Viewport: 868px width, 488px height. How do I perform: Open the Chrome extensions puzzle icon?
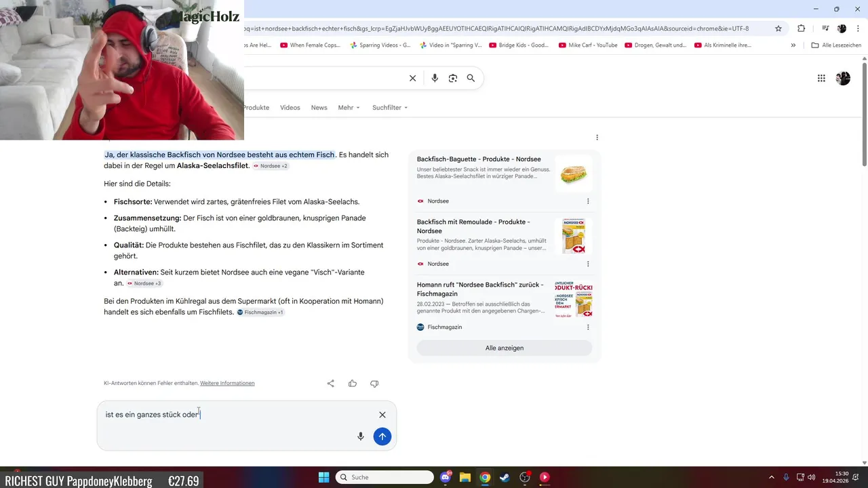pos(801,28)
